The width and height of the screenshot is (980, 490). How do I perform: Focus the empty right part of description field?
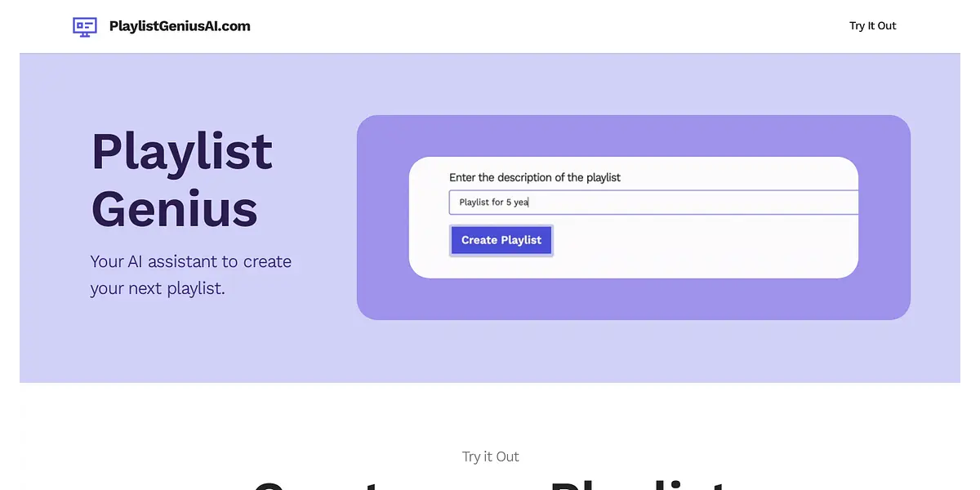[702, 203]
